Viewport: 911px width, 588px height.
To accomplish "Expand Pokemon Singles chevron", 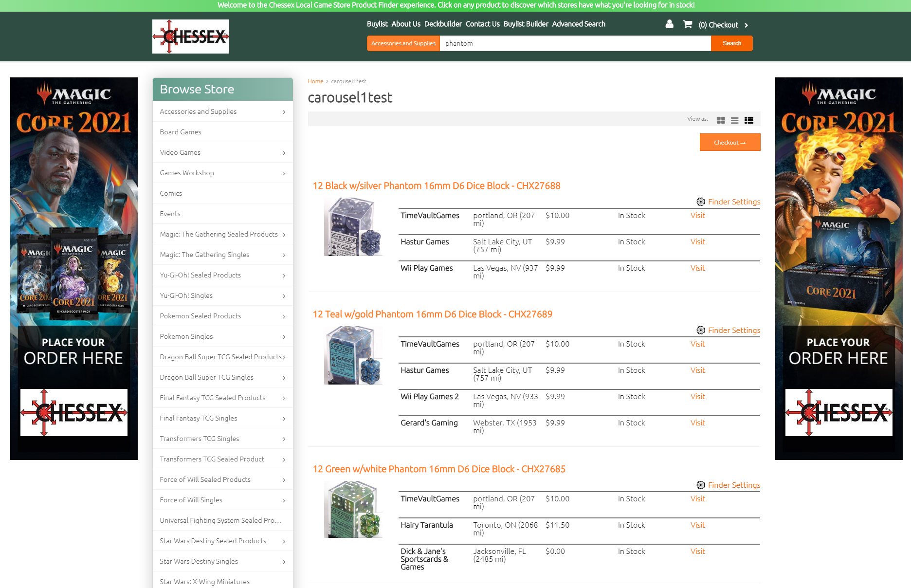I will pyautogui.click(x=284, y=337).
